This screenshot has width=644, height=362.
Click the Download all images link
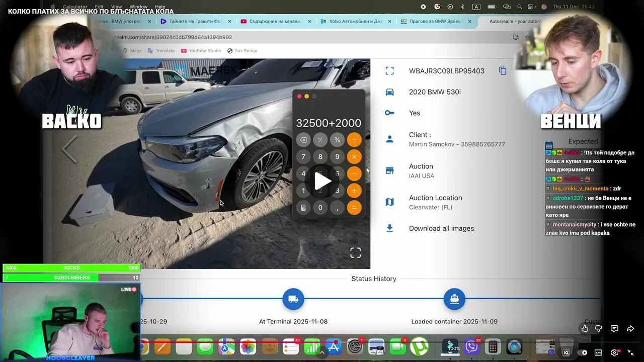tap(441, 228)
